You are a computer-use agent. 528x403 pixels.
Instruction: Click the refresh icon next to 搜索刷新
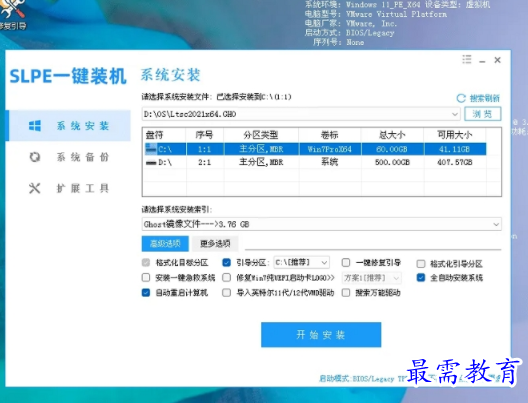click(461, 98)
